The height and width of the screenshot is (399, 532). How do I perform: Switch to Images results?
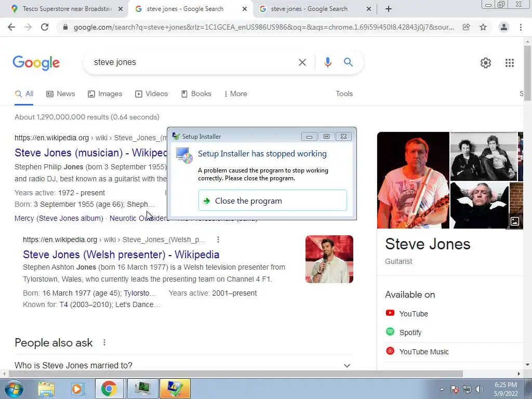coord(105,94)
